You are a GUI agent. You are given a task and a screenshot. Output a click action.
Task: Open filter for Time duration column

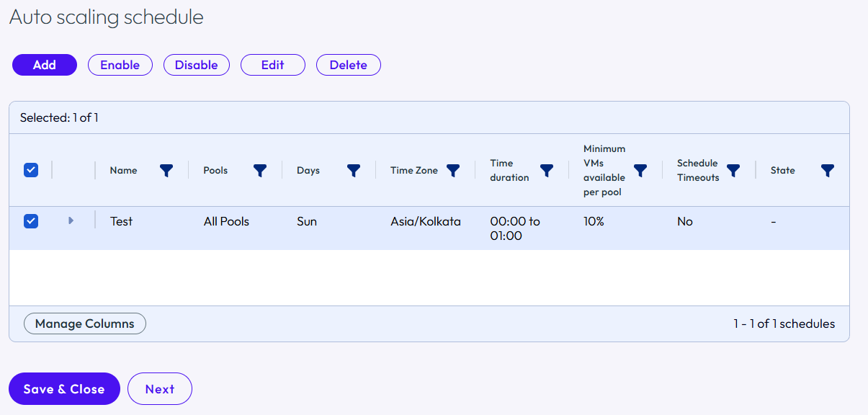pos(547,171)
